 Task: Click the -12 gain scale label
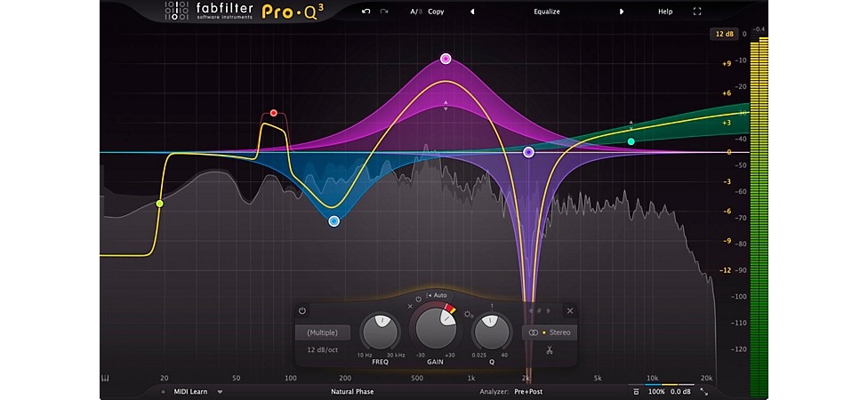(727, 270)
